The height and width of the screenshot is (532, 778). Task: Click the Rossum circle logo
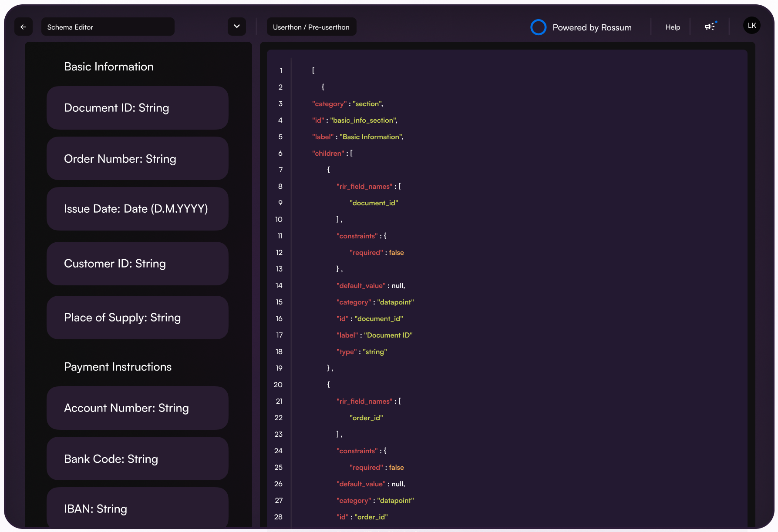coord(538,27)
